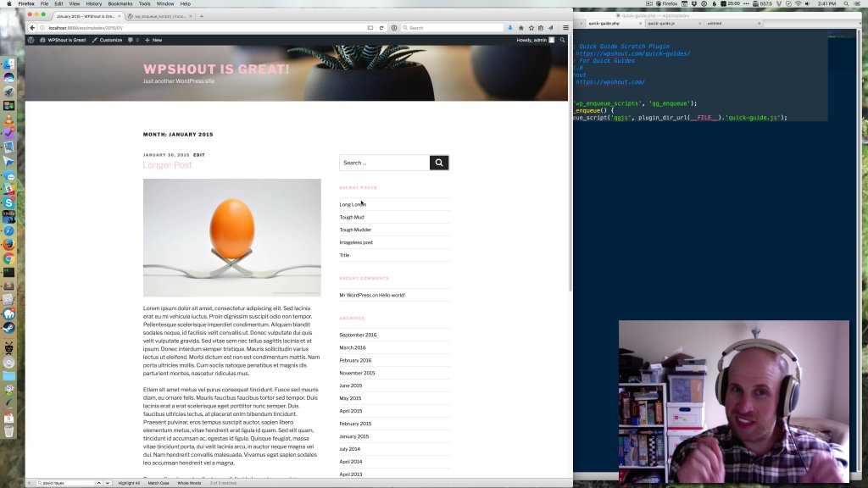Open comments bubble in admin bar

(x=133, y=40)
